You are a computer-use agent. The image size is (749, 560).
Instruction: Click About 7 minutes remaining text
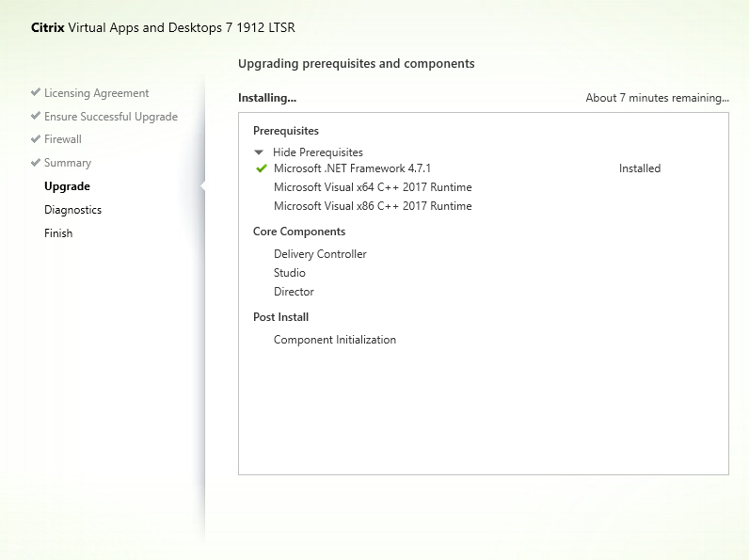pos(658,98)
